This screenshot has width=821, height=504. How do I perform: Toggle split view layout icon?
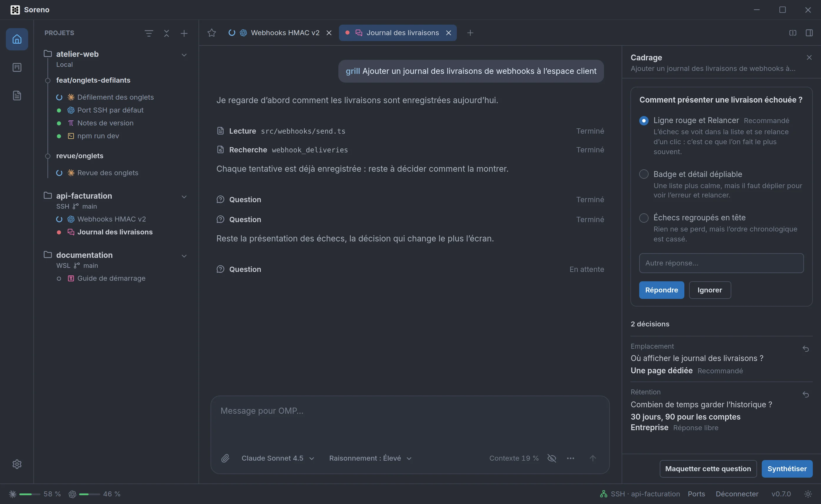793,33
